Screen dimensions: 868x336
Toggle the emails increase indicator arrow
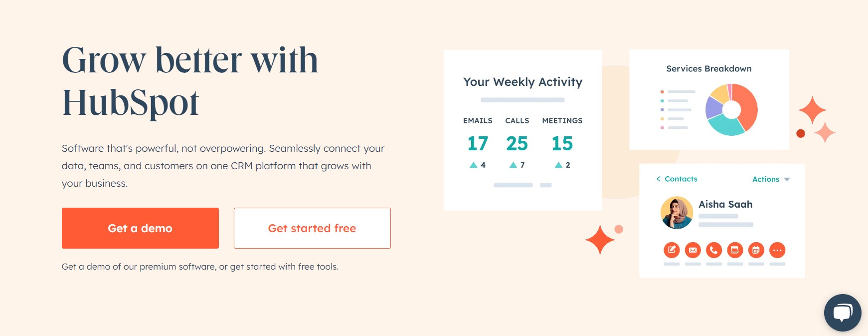tap(473, 164)
